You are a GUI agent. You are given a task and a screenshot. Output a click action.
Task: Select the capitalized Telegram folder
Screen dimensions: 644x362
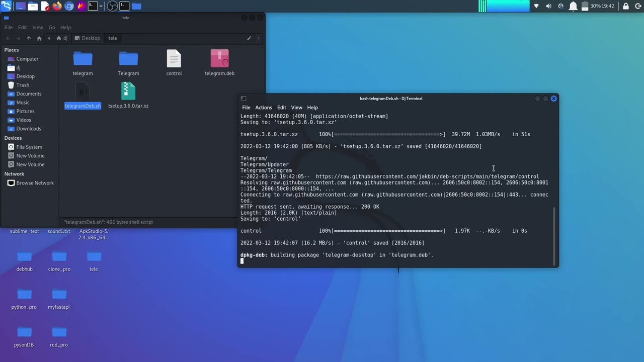[128, 63]
